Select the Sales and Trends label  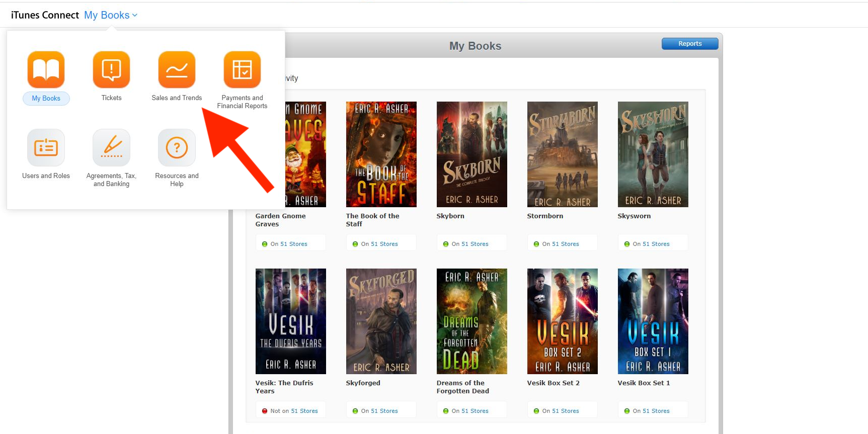[x=177, y=98]
